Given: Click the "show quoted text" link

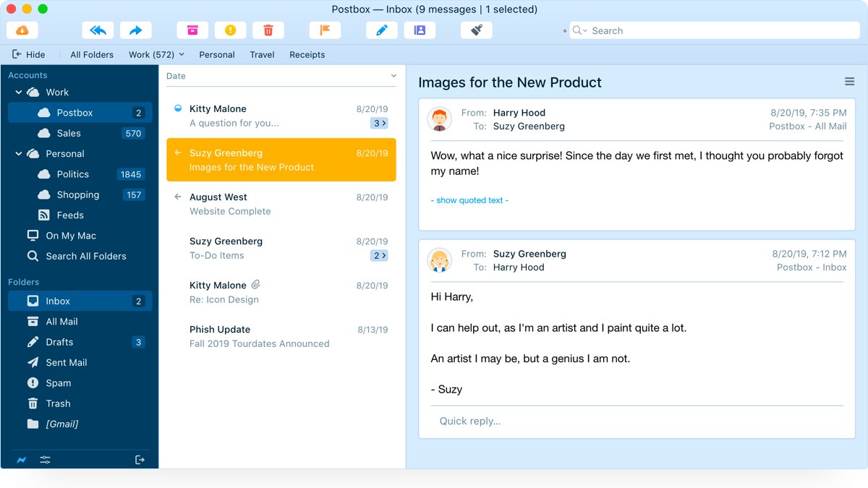Looking at the screenshot, I should 469,200.
